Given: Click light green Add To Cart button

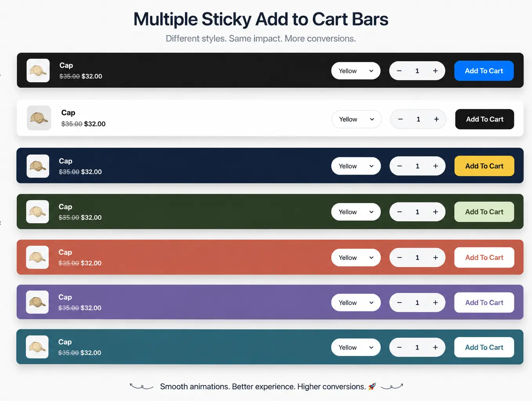Looking at the screenshot, I should point(484,212).
